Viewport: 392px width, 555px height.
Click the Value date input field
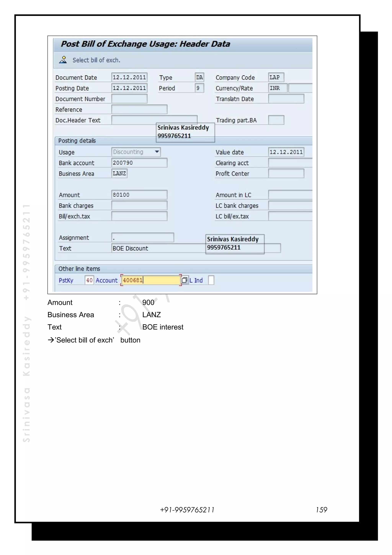tap(286, 152)
